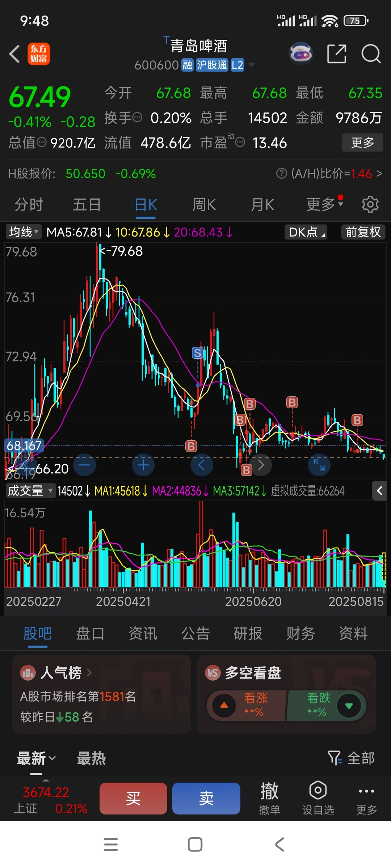Screen dimensions: 391x868
Task: Switch to 分时 chart tab
Action: click(29, 205)
